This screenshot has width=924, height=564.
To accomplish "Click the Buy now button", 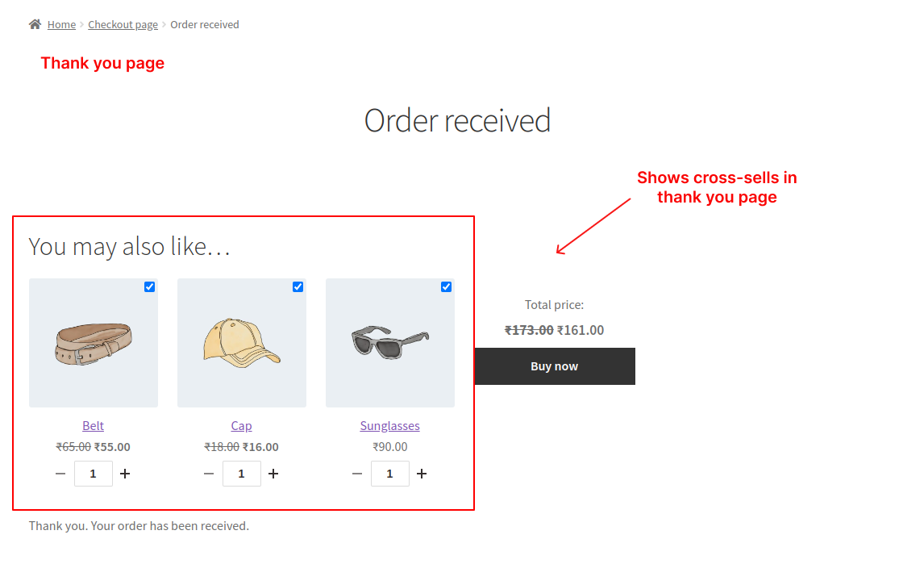I will (x=554, y=366).
